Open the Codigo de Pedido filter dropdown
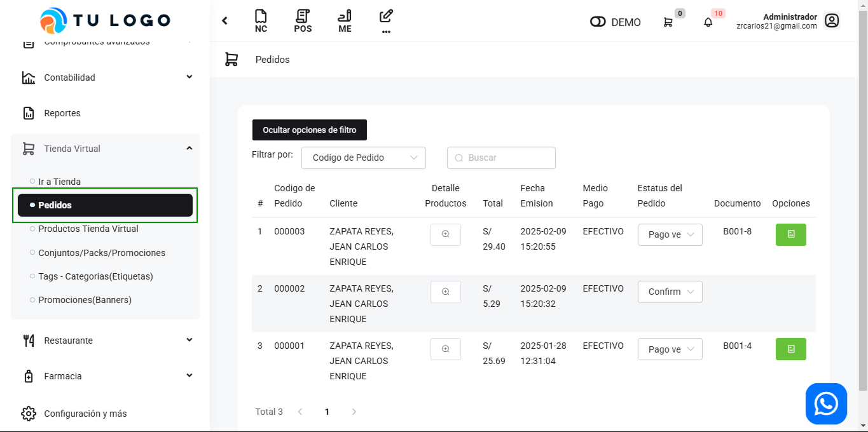Image resolution: width=868 pixels, height=432 pixels. [x=364, y=158]
